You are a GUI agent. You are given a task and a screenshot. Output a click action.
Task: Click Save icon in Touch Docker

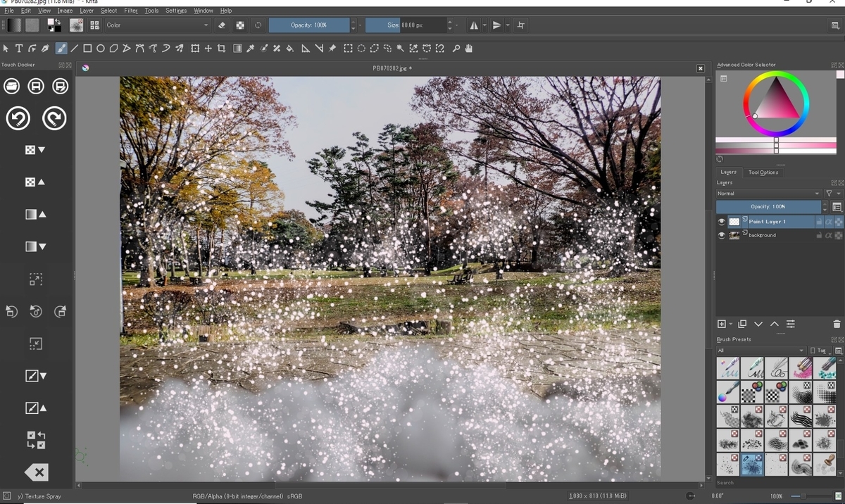pyautogui.click(x=36, y=86)
